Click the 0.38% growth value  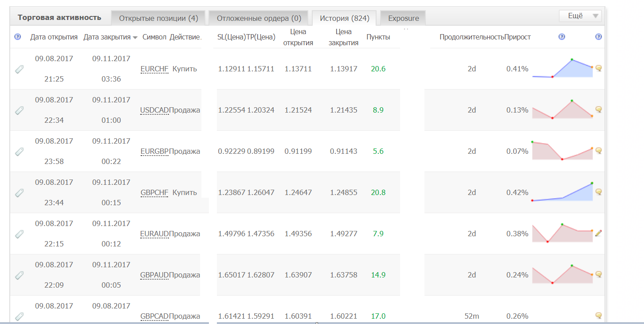pyautogui.click(x=517, y=234)
